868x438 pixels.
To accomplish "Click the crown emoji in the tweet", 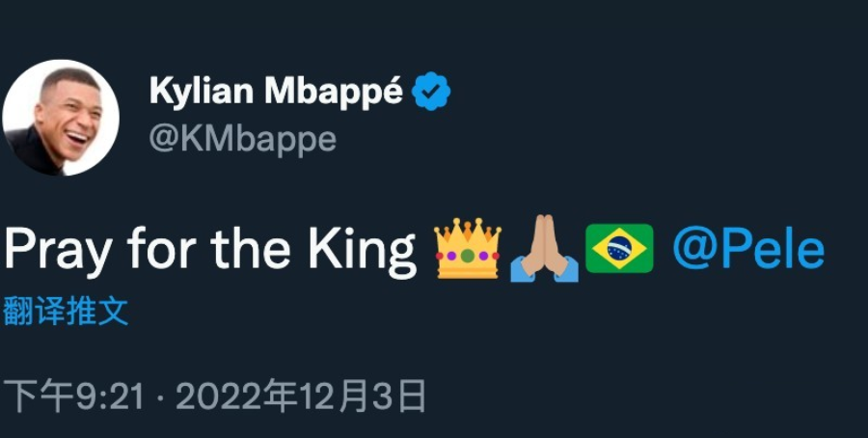I will tap(468, 249).
